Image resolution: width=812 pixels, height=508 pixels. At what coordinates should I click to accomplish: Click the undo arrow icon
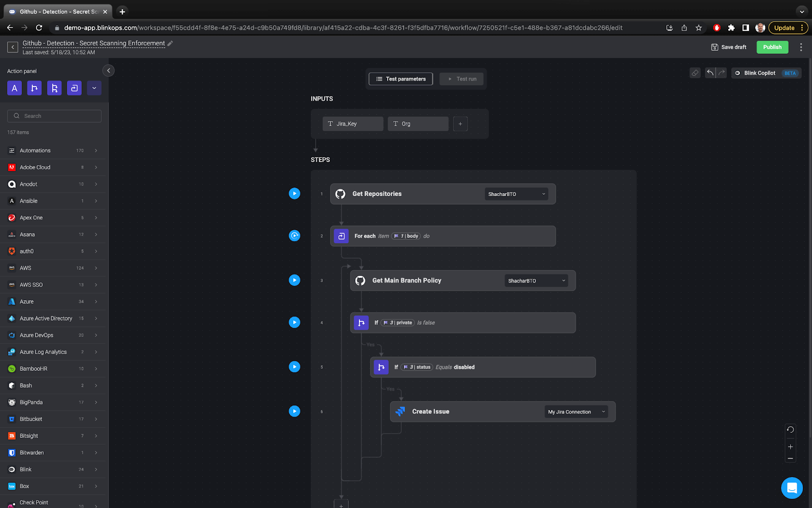coord(710,73)
